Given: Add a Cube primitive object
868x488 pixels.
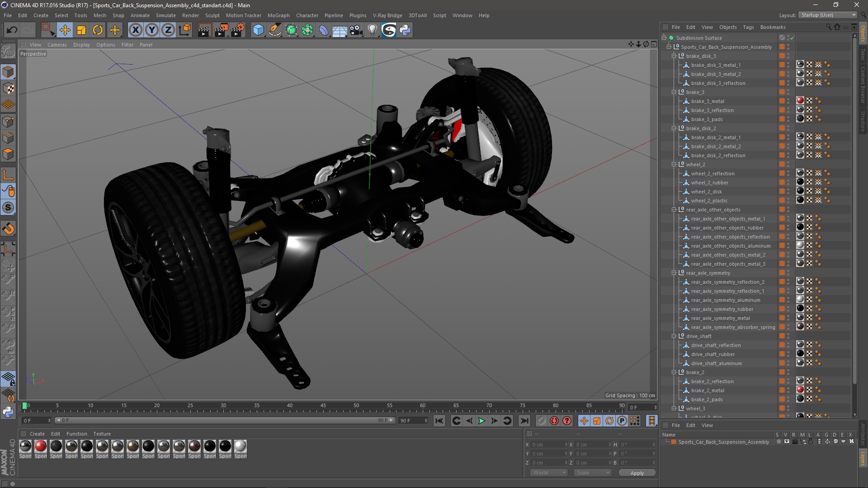Looking at the screenshot, I should (x=258, y=30).
